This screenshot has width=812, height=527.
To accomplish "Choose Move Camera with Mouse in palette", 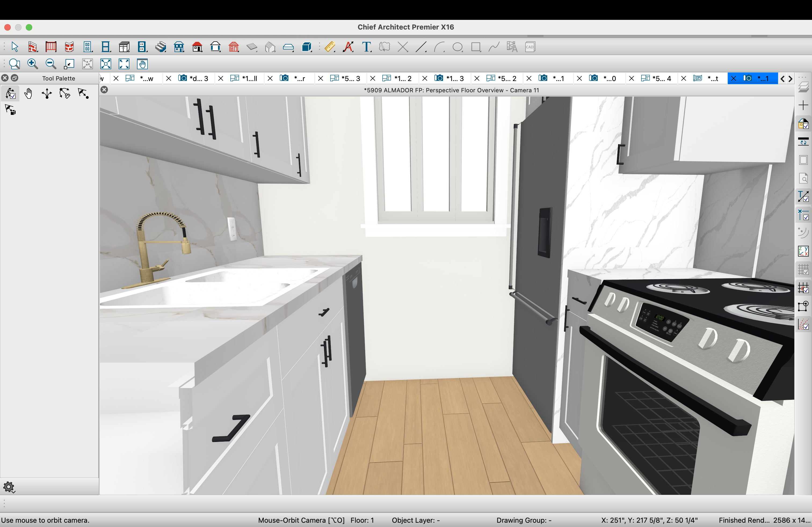I will (x=47, y=93).
